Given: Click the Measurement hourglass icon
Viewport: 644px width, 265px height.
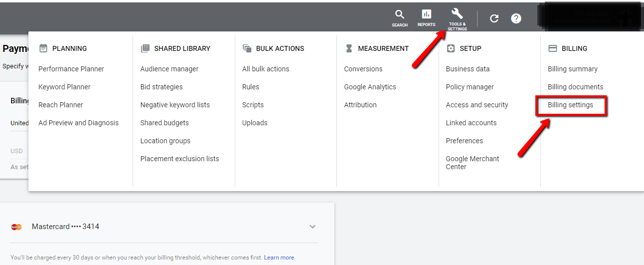Looking at the screenshot, I should [349, 48].
